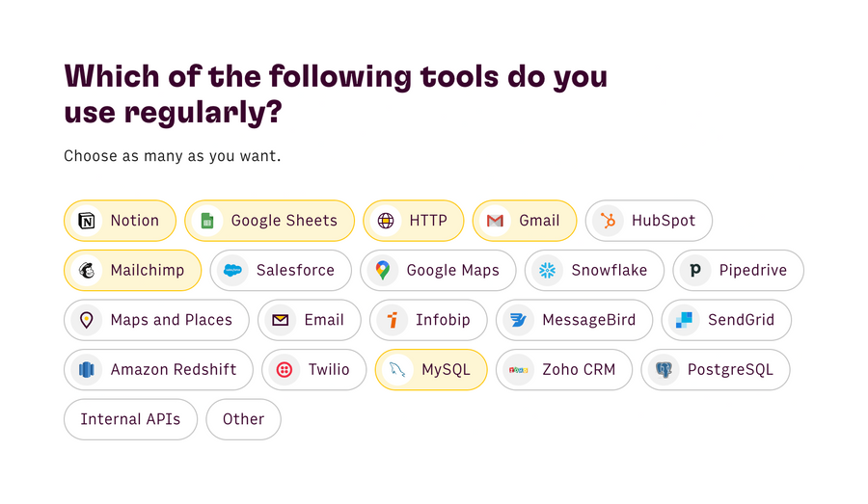Click the Twilio red circle icon
The width and height of the screenshot is (868, 504).
pyautogui.click(x=285, y=370)
